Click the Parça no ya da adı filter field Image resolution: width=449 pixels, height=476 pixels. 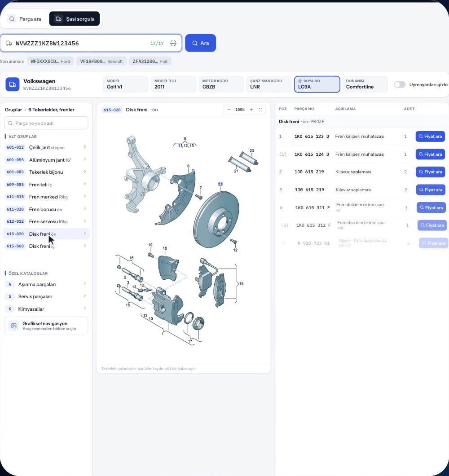coord(46,123)
